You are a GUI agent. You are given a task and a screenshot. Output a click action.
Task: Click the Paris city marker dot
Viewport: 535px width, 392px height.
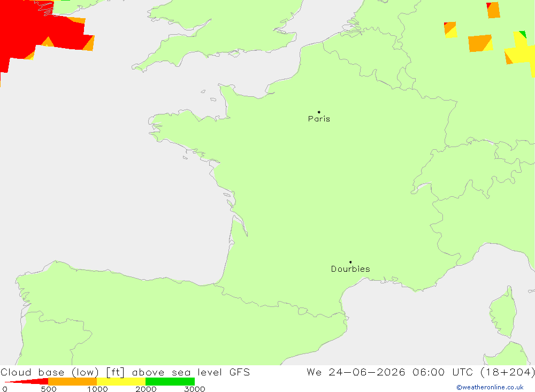click(319, 112)
